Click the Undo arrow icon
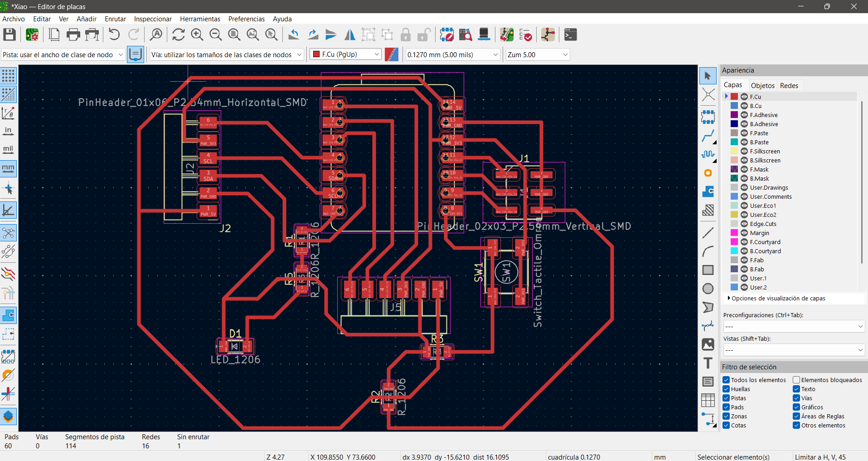This screenshot has height=461, width=868. (114, 34)
